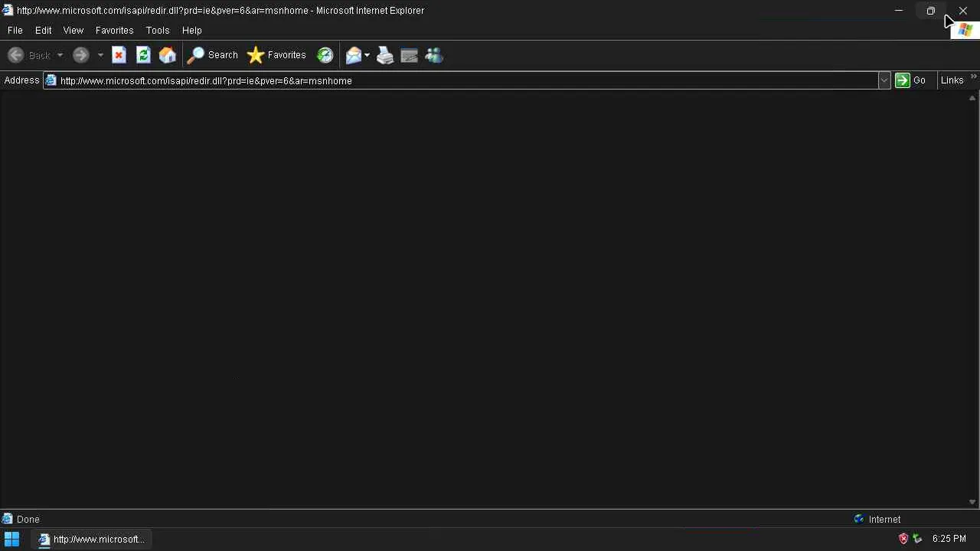This screenshot has height=551, width=980.
Task: Open the Help menu
Action: [192, 31]
